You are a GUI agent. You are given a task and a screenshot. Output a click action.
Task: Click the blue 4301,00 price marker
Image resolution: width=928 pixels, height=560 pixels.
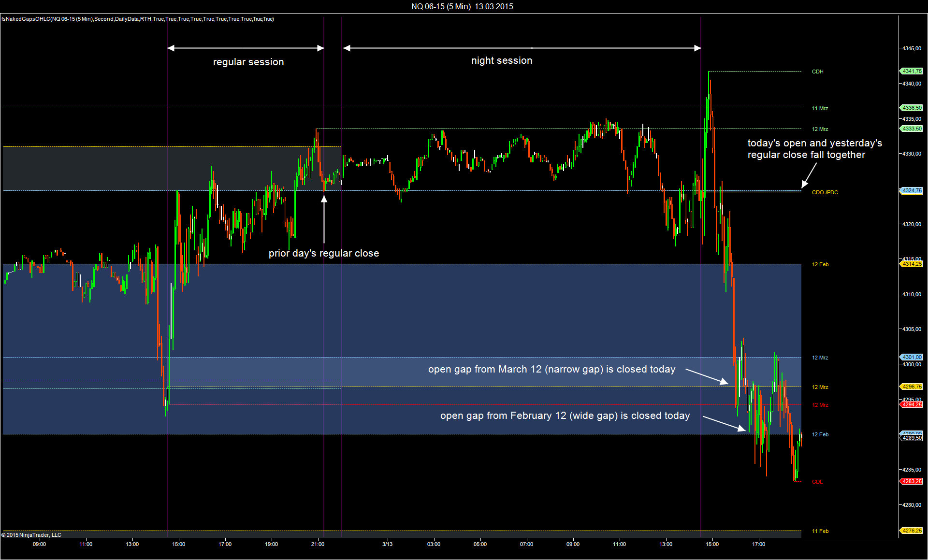(912, 357)
